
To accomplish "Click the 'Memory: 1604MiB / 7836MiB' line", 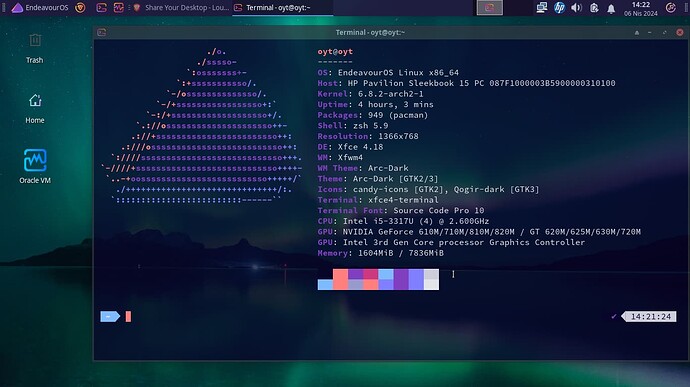I will 381,253.
